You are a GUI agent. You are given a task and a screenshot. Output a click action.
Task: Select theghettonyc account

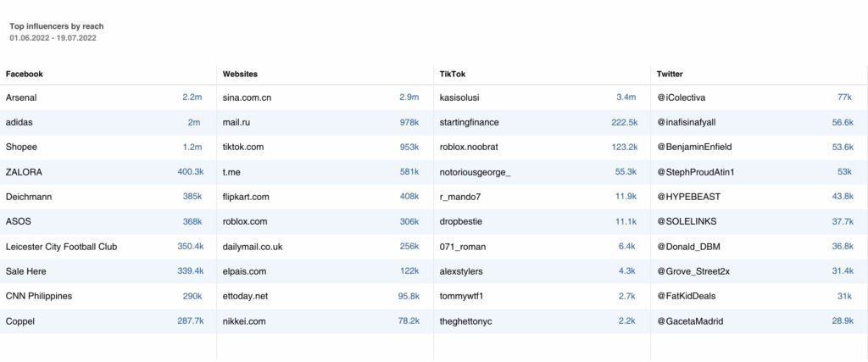pyautogui.click(x=465, y=321)
